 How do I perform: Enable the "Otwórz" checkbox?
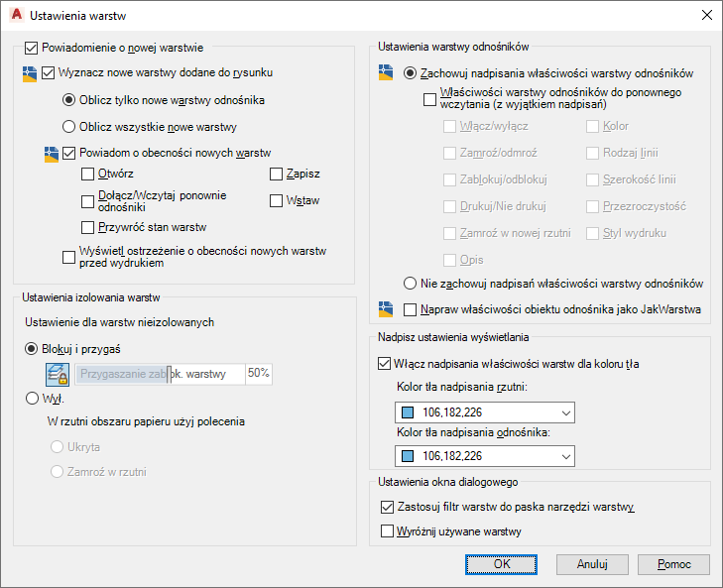(88, 175)
